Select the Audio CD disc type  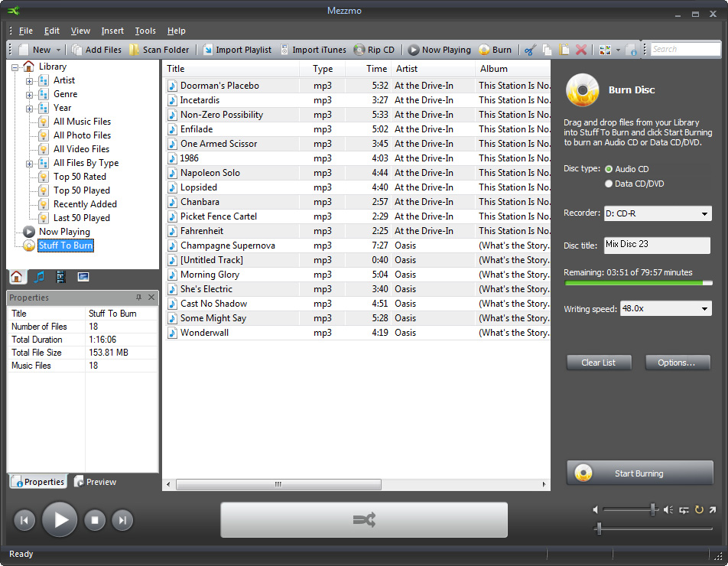(609, 169)
